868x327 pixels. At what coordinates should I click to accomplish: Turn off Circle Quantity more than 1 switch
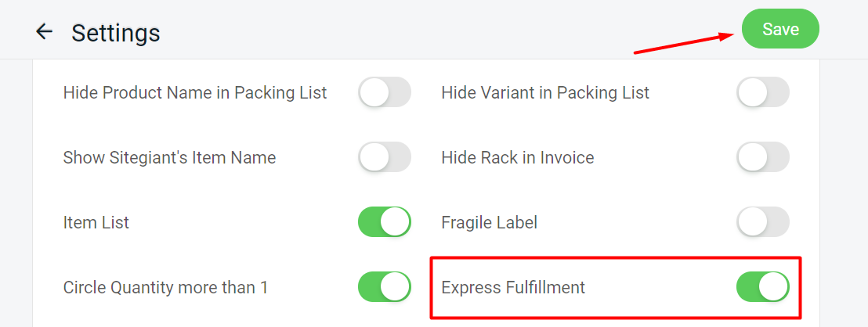click(x=385, y=287)
